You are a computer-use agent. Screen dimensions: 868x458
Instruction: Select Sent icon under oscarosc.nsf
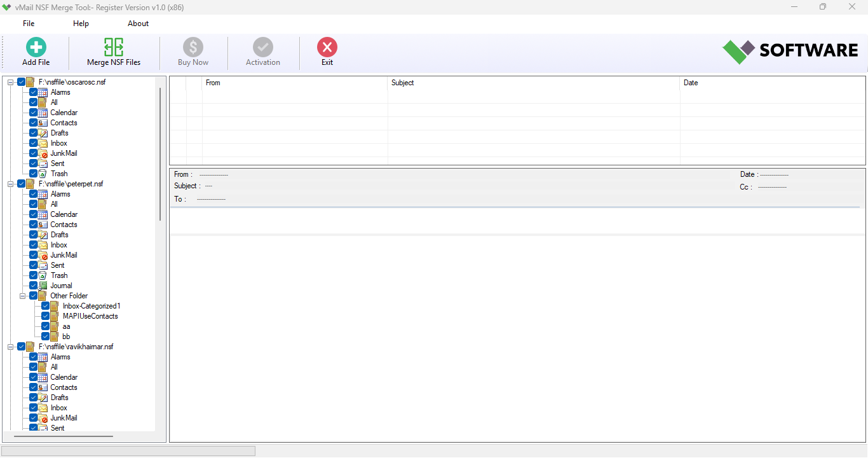tap(43, 163)
